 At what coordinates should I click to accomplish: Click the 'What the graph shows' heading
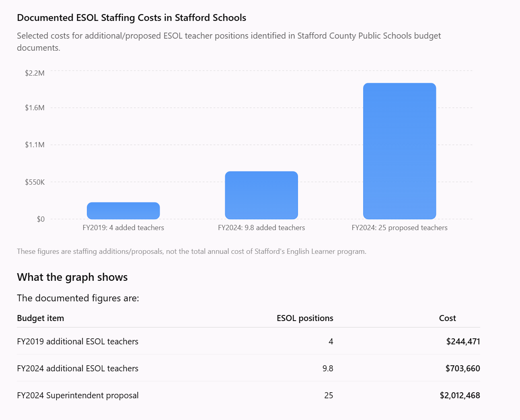[x=72, y=277]
